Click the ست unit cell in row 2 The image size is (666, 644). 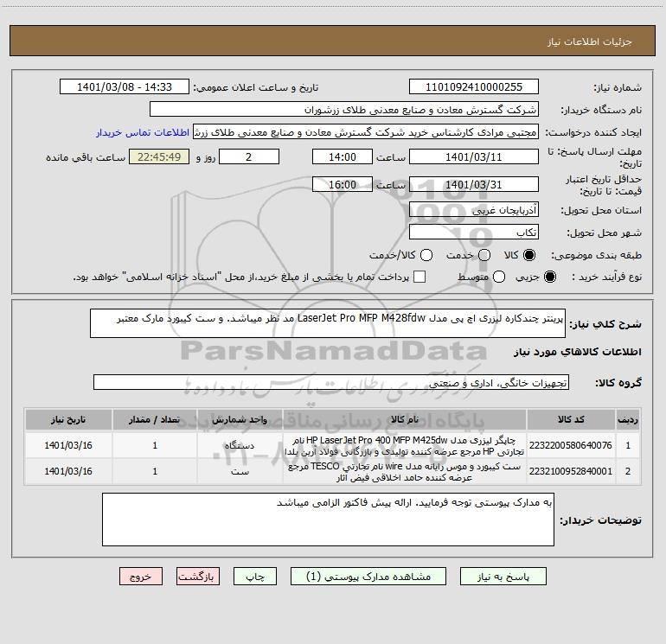click(240, 472)
